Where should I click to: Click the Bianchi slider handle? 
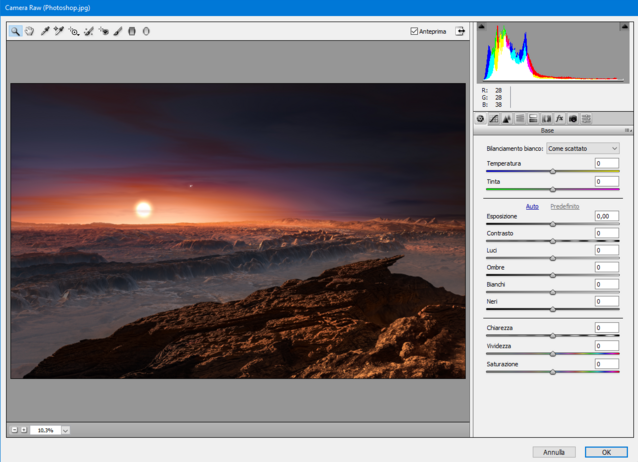(553, 292)
